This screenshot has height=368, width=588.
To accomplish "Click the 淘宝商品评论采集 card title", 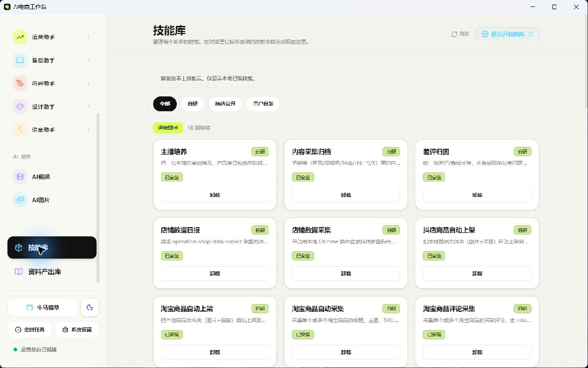I will click(449, 309).
